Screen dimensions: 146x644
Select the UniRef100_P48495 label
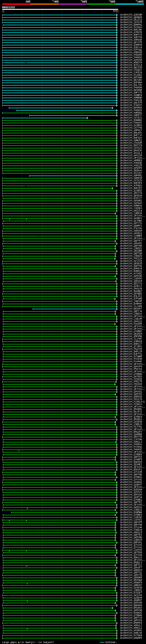click(131, 55)
